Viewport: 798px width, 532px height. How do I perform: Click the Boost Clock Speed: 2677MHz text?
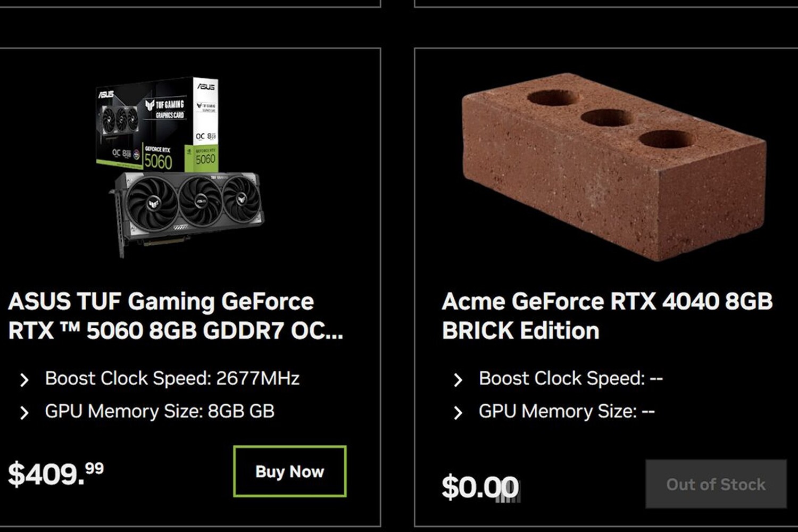pyautogui.click(x=172, y=379)
